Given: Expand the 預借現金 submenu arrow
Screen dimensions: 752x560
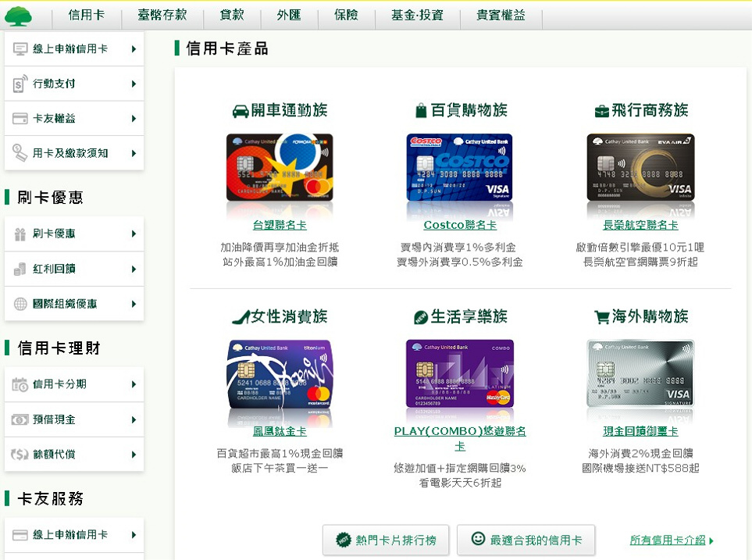Looking at the screenshot, I should point(134,420).
